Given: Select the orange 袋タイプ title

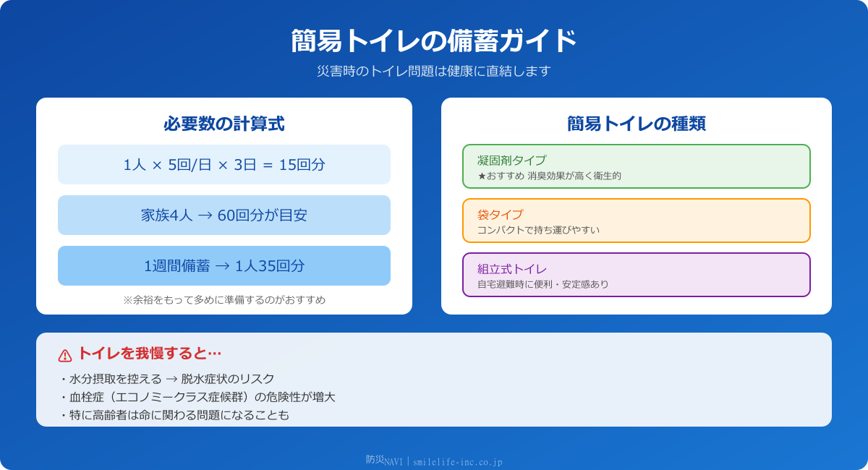Looking at the screenshot, I should [x=500, y=214].
